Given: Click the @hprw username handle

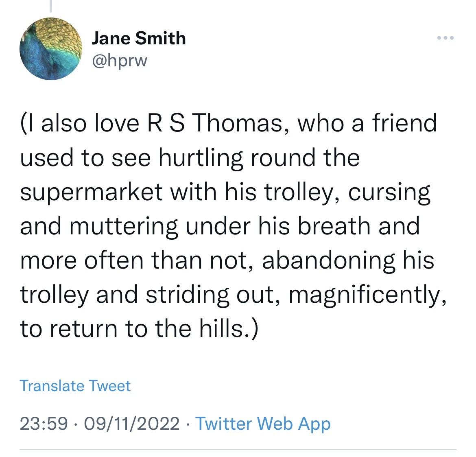Looking at the screenshot, I should (x=120, y=61).
